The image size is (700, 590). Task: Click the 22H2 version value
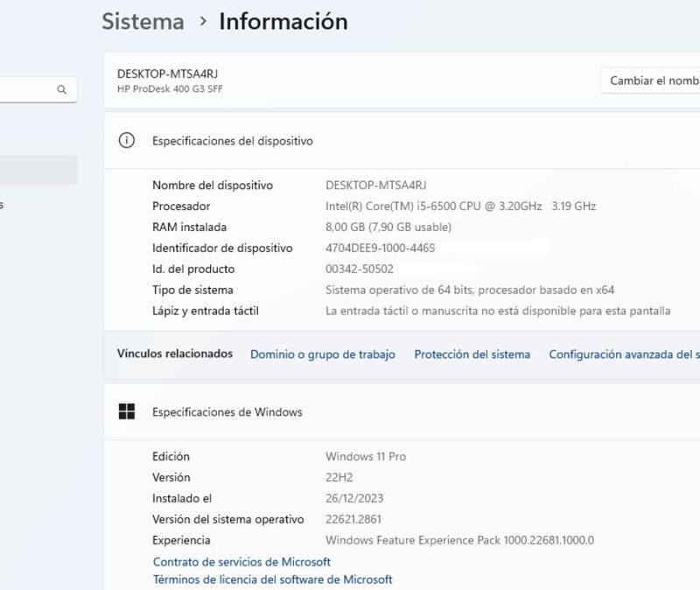[x=339, y=477]
